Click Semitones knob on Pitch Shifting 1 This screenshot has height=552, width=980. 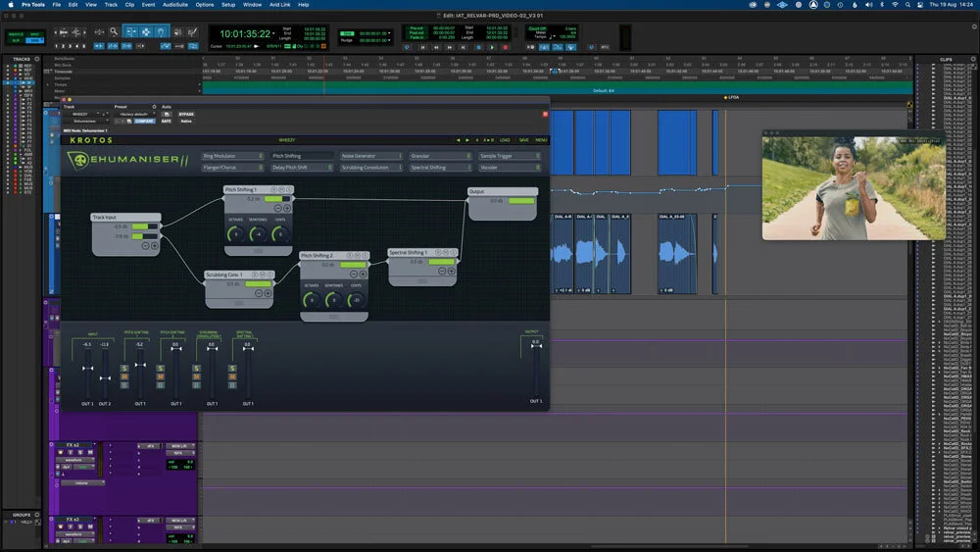258,234
